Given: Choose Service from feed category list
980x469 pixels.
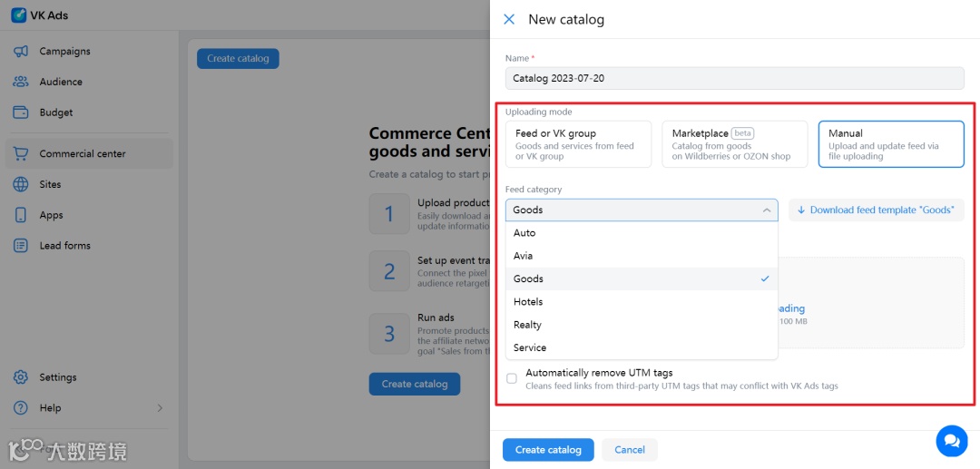Looking at the screenshot, I should click(642, 347).
